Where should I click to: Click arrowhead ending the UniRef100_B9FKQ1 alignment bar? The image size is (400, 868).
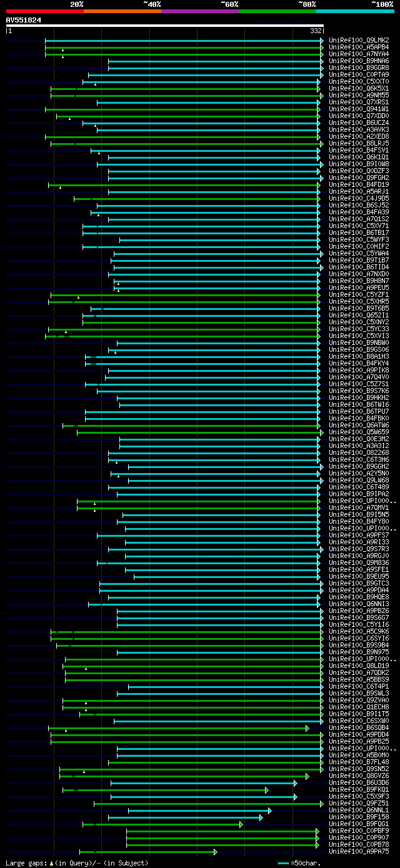(x=267, y=789)
